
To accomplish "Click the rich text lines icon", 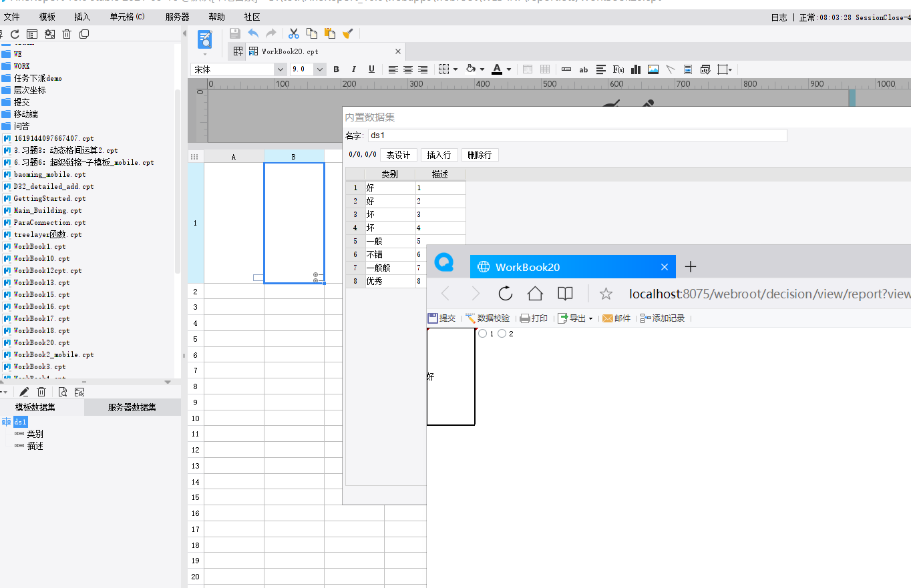I will [x=601, y=69].
